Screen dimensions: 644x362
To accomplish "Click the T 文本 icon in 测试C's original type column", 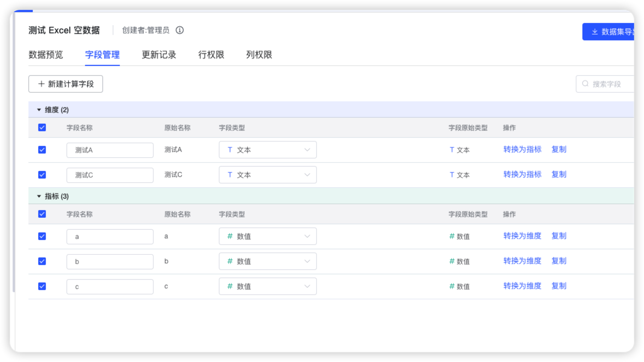I will tap(453, 175).
